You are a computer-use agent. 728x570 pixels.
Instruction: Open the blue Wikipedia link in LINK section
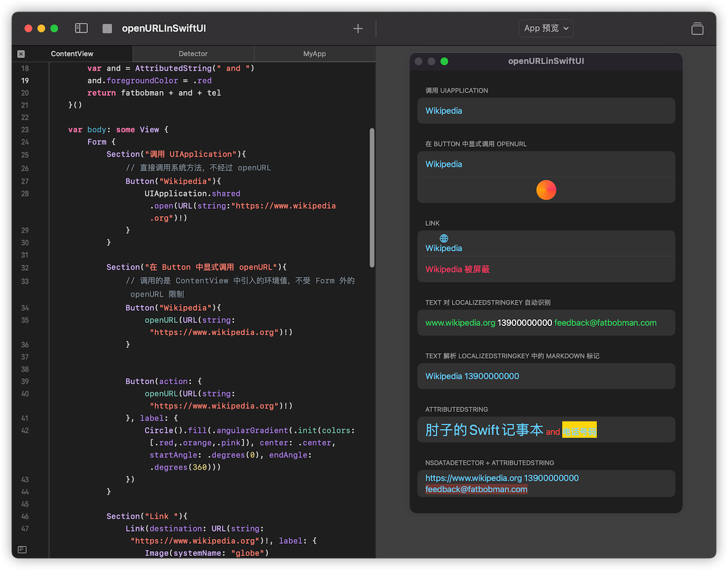click(x=443, y=248)
